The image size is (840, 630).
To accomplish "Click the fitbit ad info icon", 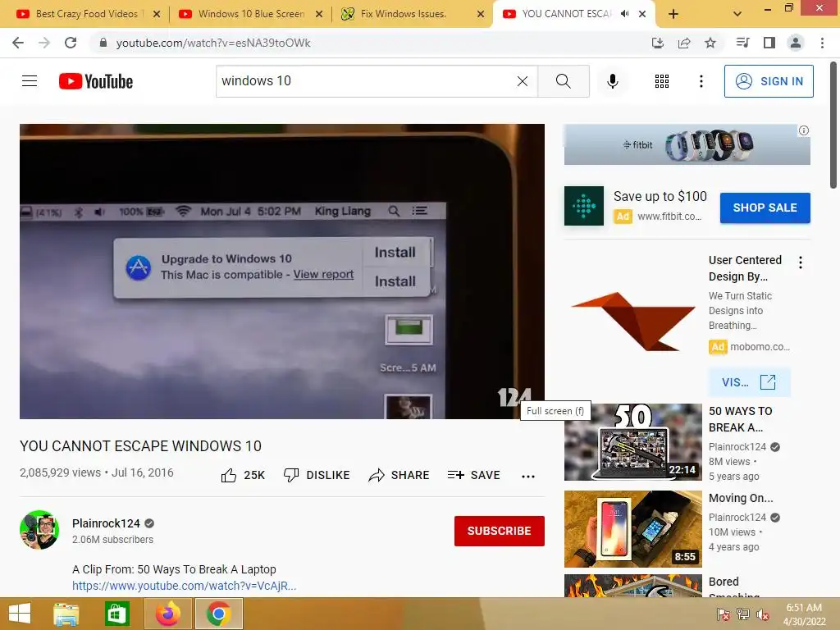I will click(804, 130).
